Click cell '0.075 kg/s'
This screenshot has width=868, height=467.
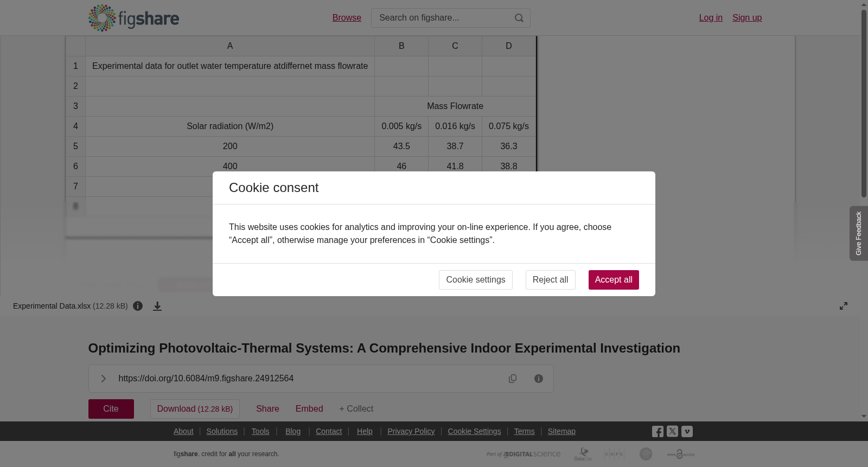(509, 126)
